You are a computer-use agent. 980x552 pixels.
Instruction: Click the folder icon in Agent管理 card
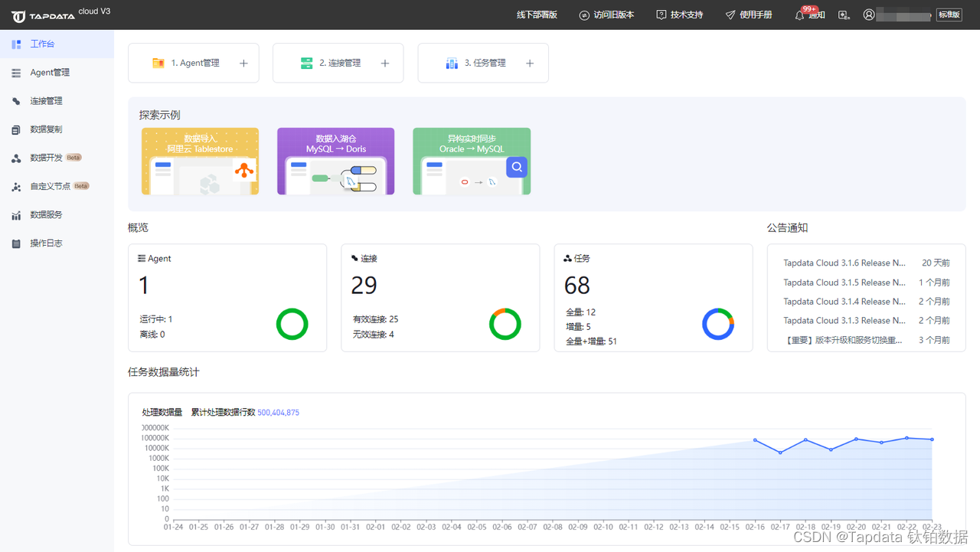[158, 63]
